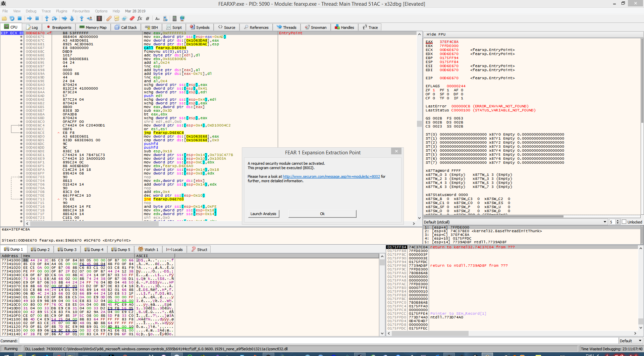Stop debugging with the blue square icon
This screenshot has height=356, width=644.
tap(20, 18)
